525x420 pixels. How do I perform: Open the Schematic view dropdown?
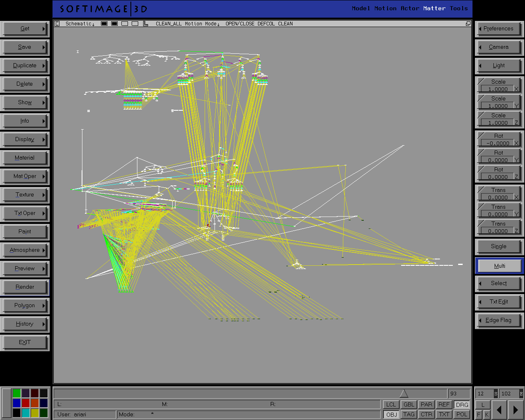click(80, 24)
